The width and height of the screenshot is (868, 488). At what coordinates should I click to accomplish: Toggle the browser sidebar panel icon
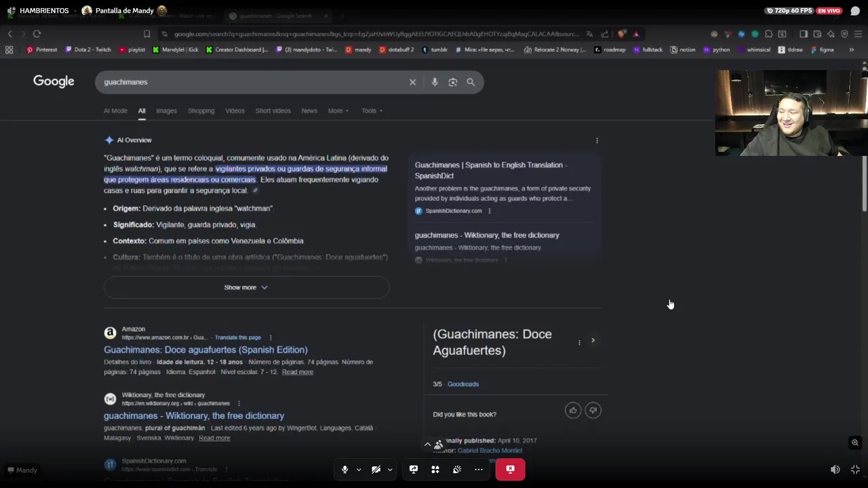tap(804, 34)
